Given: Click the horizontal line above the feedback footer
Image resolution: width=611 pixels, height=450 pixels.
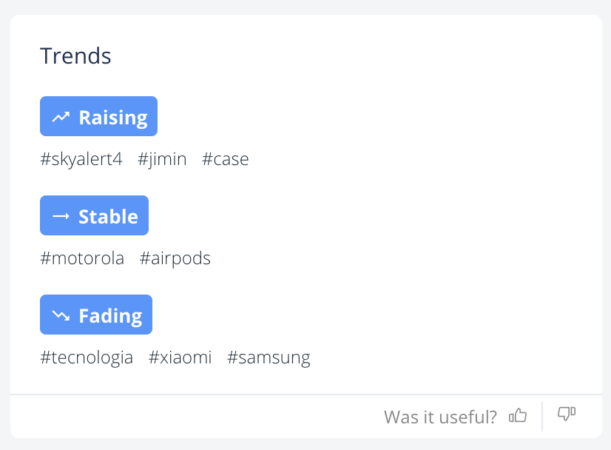Looking at the screenshot, I should coord(306,395).
